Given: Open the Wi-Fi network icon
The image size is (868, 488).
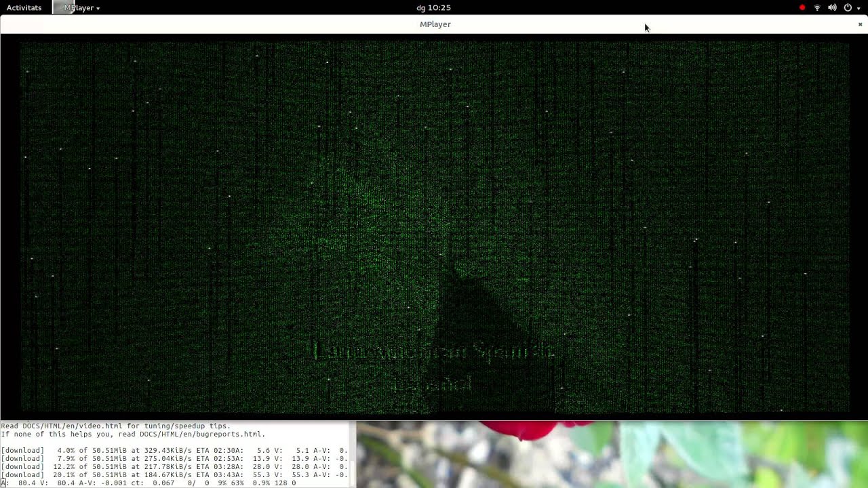Looking at the screenshot, I should (x=817, y=7).
